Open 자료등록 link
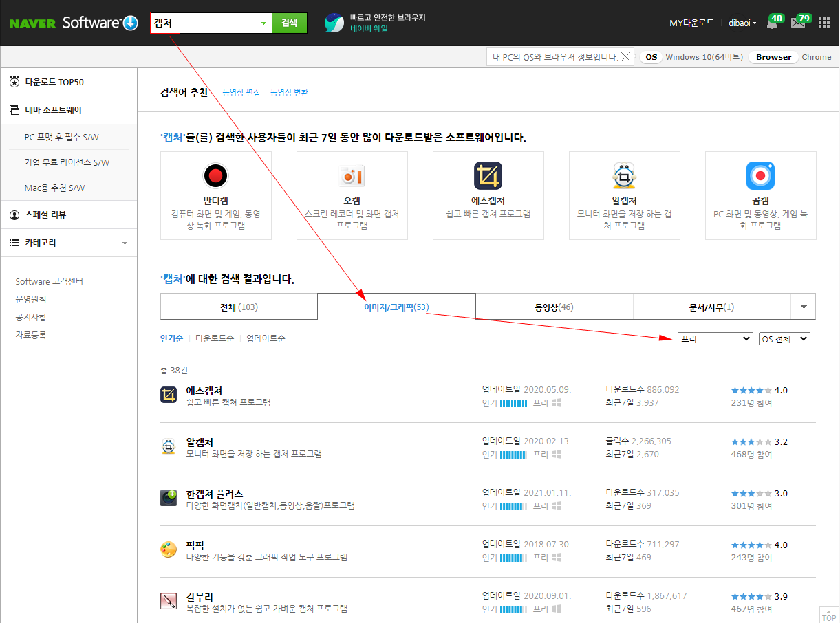Image resolution: width=840 pixels, height=623 pixels. (31, 335)
